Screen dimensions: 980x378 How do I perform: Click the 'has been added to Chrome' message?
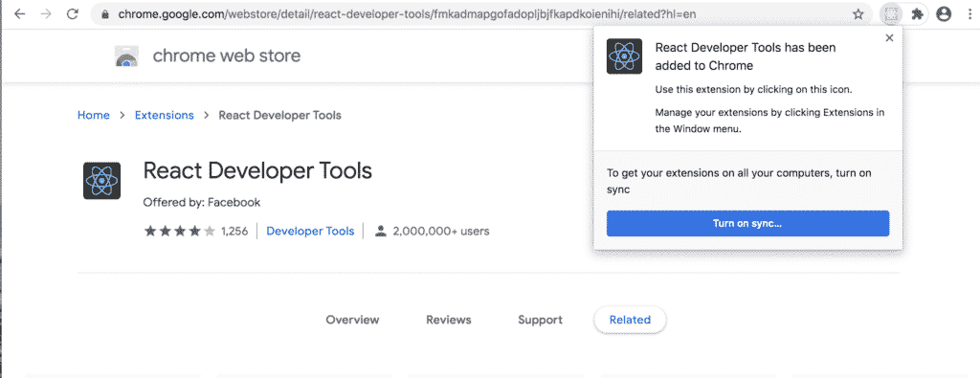pos(745,56)
